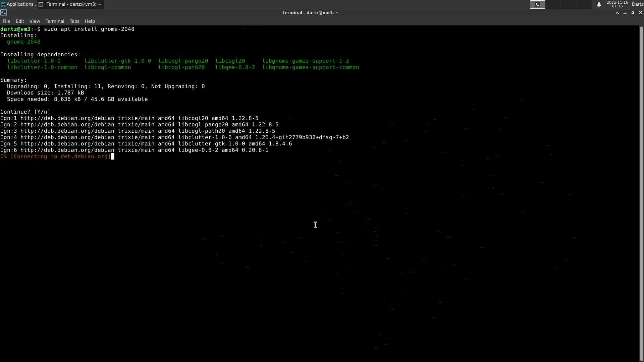This screenshot has width=644, height=362.
Task: Open the Edit menu
Action: 20,21
